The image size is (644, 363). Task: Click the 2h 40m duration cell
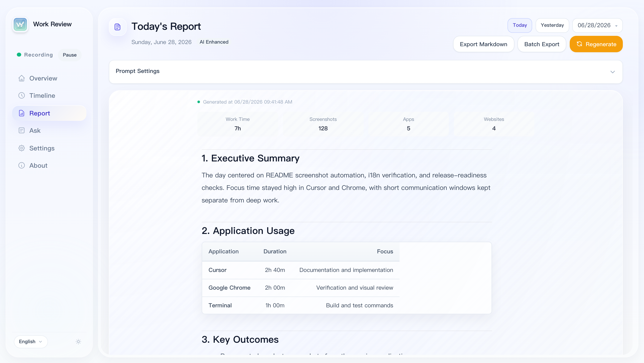(x=275, y=270)
